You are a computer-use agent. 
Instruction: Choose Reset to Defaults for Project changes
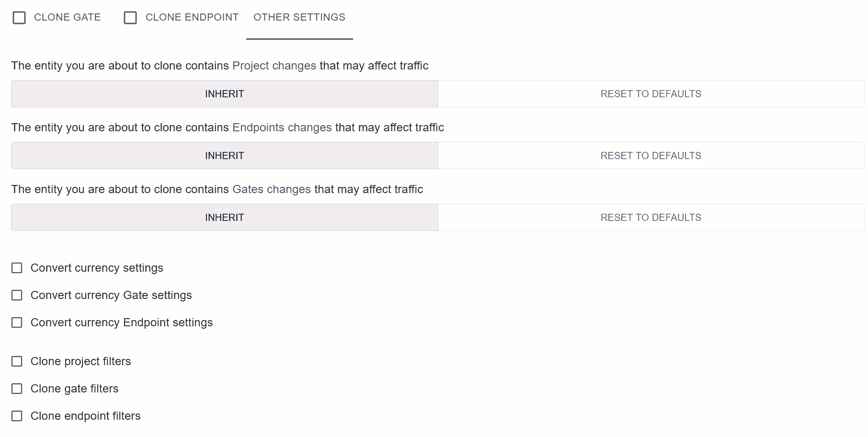(x=651, y=94)
